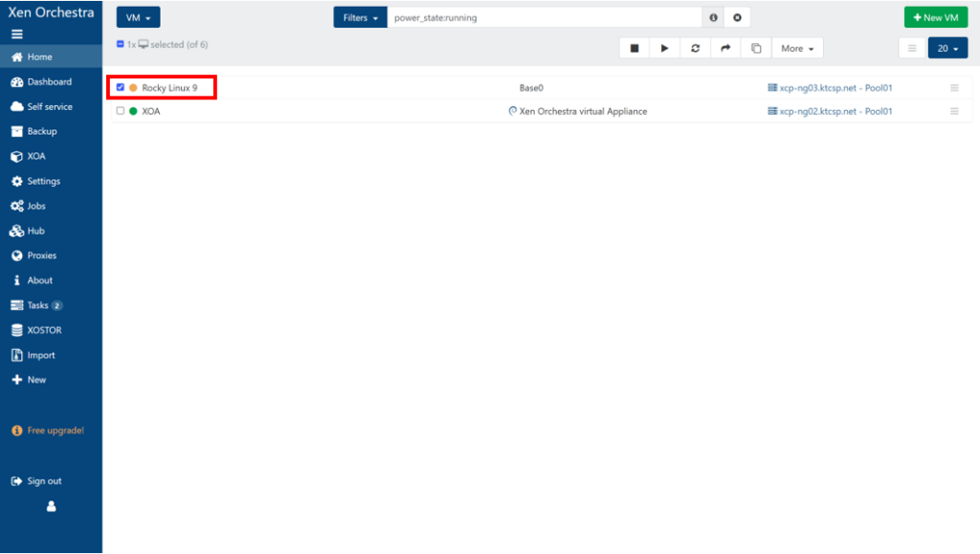Uncheck the Rocky Linux 9 checkbox
Screen dimensions: 980x554
tap(121, 88)
